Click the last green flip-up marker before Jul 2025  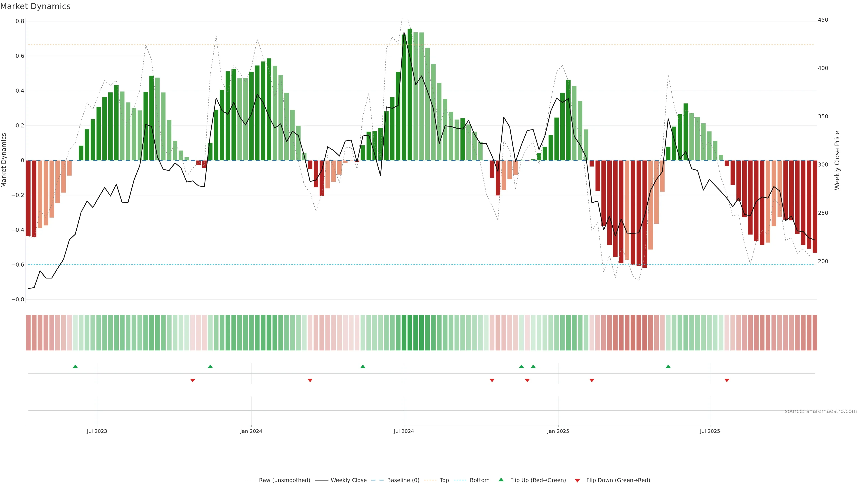(668, 366)
